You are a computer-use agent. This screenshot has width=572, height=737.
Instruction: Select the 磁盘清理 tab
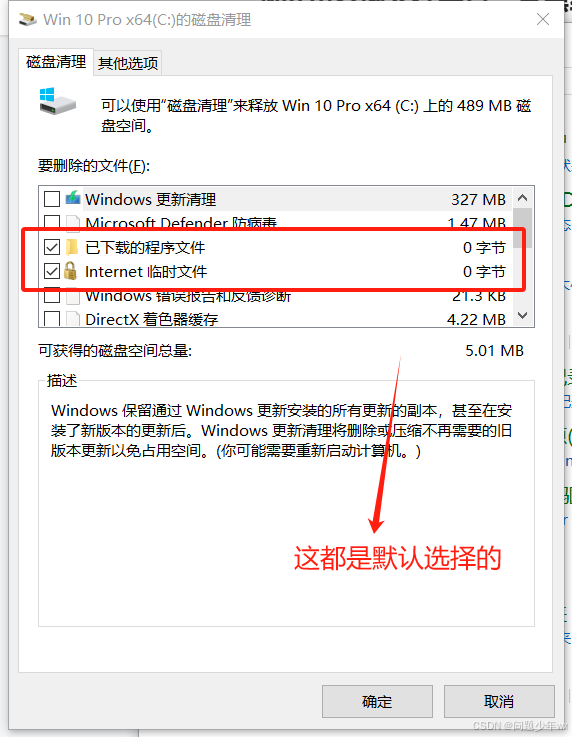coord(56,62)
